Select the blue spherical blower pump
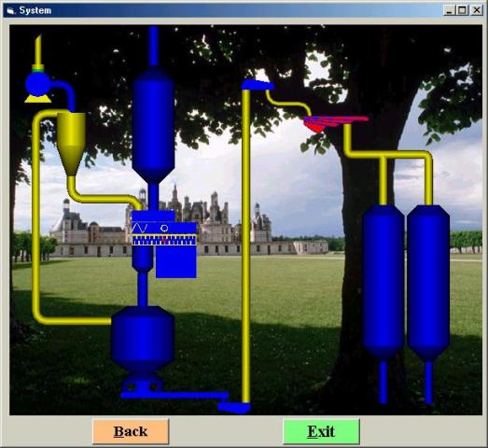The width and height of the screenshot is (488, 448). coord(37,84)
